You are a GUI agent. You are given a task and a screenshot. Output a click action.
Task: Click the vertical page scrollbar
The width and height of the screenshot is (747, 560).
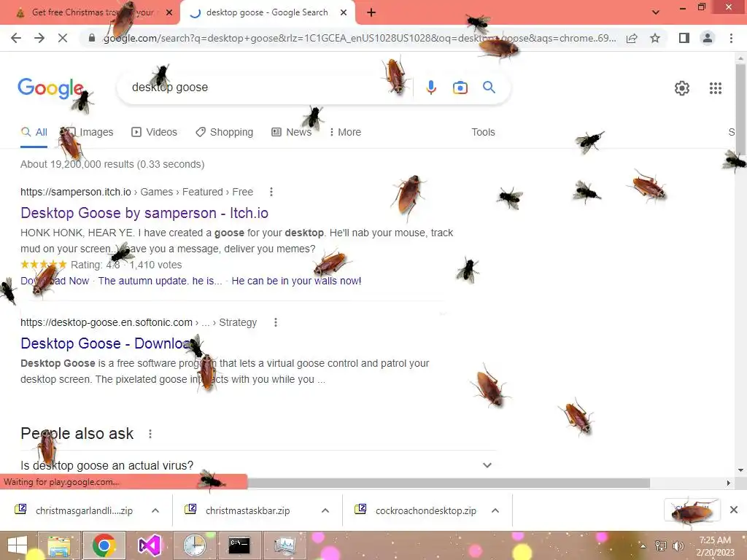(740, 109)
